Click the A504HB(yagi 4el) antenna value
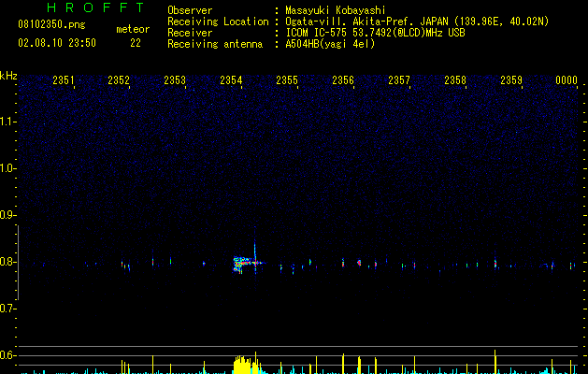The image size is (588, 374). [330, 44]
